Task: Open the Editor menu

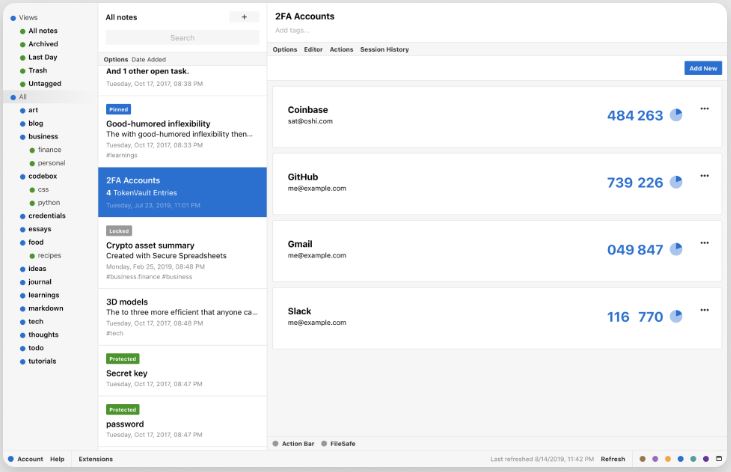Action: pyautogui.click(x=313, y=49)
